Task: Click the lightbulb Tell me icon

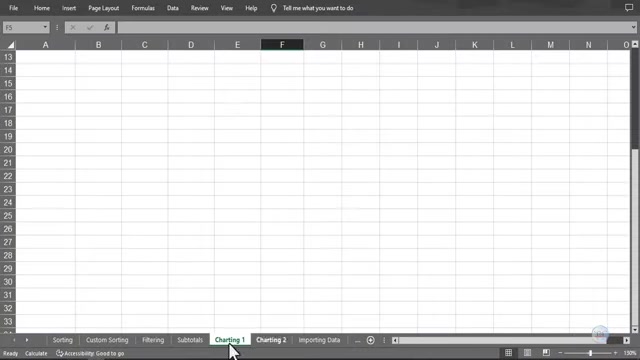Action: click(x=273, y=8)
